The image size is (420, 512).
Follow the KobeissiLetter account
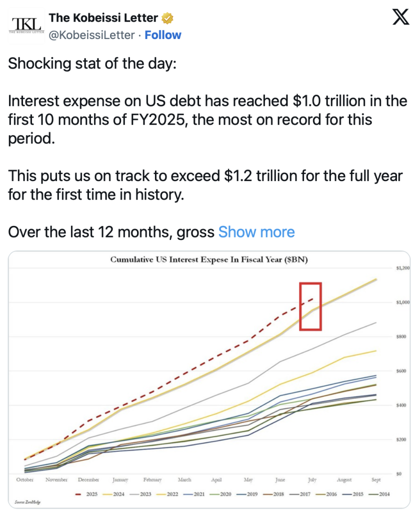coord(162,35)
